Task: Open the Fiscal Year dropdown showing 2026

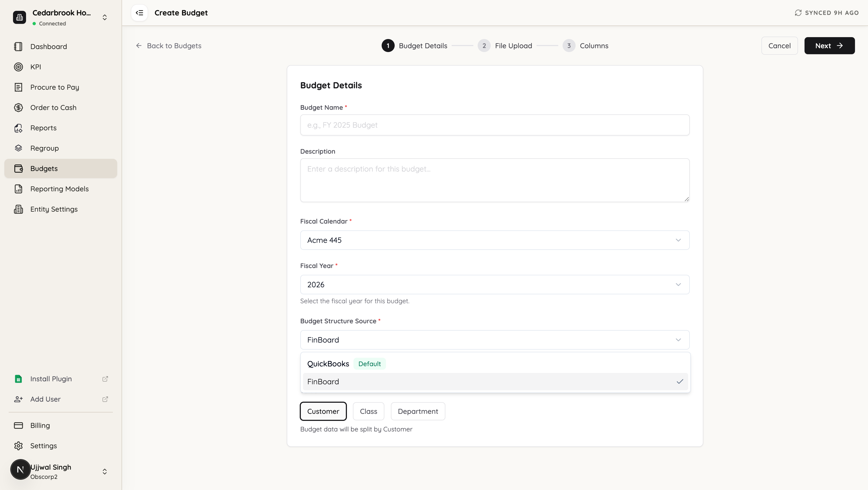Action: coord(495,285)
